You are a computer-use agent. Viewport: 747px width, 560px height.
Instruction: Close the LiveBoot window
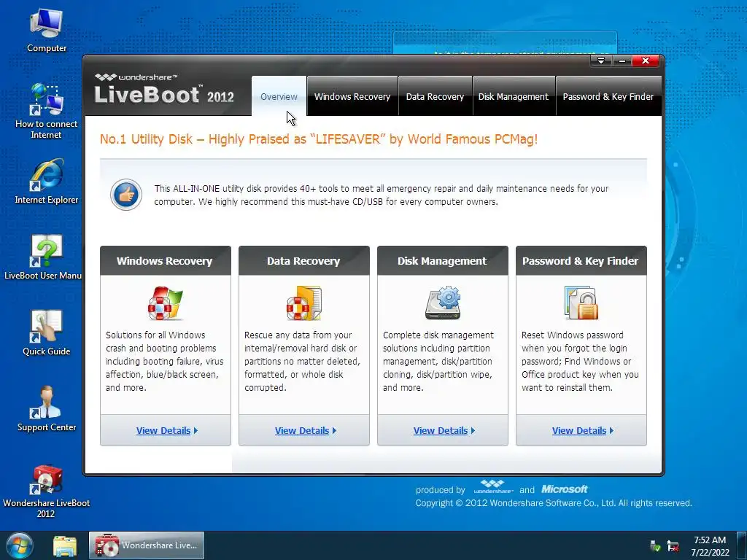click(x=646, y=61)
